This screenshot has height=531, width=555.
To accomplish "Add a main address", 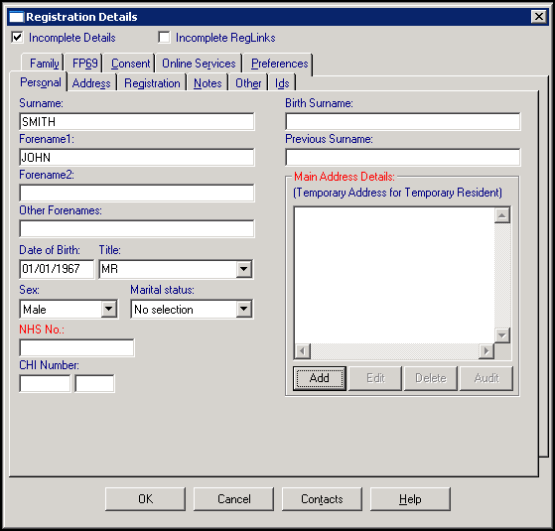I will pyautogui.click(x=319, y=378).
